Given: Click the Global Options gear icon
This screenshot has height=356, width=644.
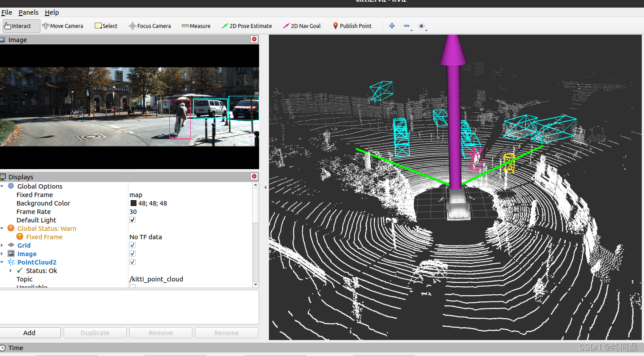Looking at the screenshot, I should pos(11,186).
